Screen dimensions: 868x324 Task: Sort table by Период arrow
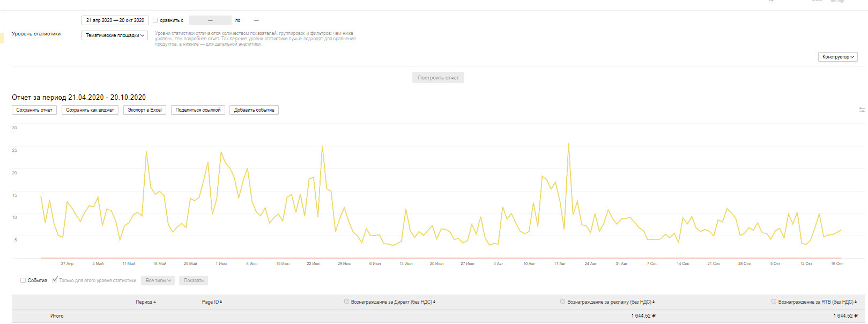155,303
